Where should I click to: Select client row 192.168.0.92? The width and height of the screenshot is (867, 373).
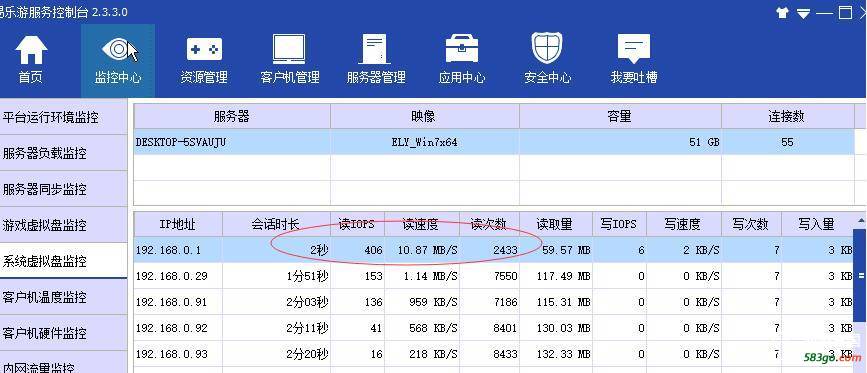[494, 328]
